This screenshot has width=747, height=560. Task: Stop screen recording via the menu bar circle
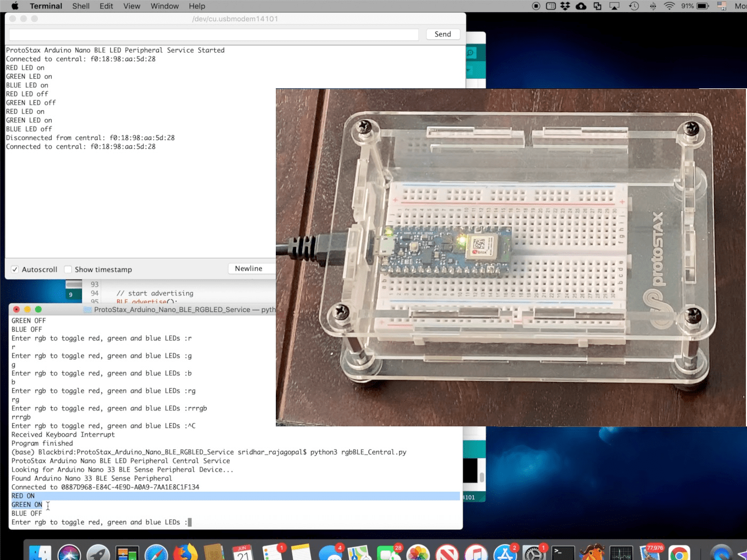[x=537, y=6]
